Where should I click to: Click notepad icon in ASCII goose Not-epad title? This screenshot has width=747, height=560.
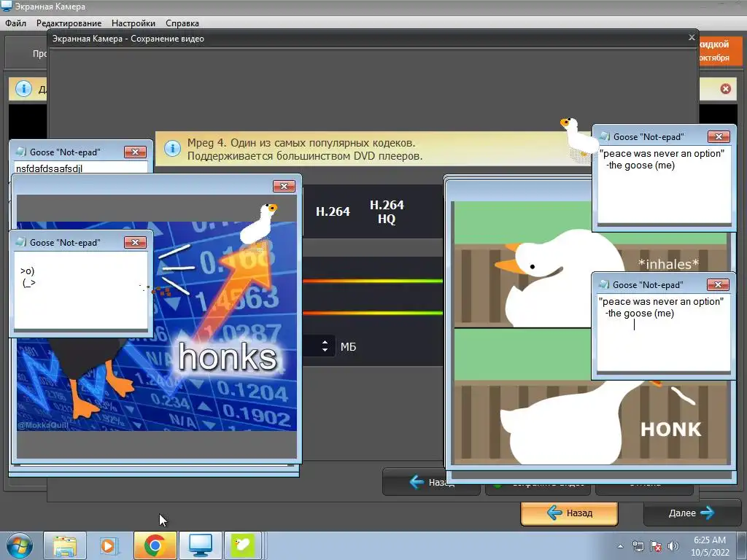pyautogui.click(x=21, y=242)
